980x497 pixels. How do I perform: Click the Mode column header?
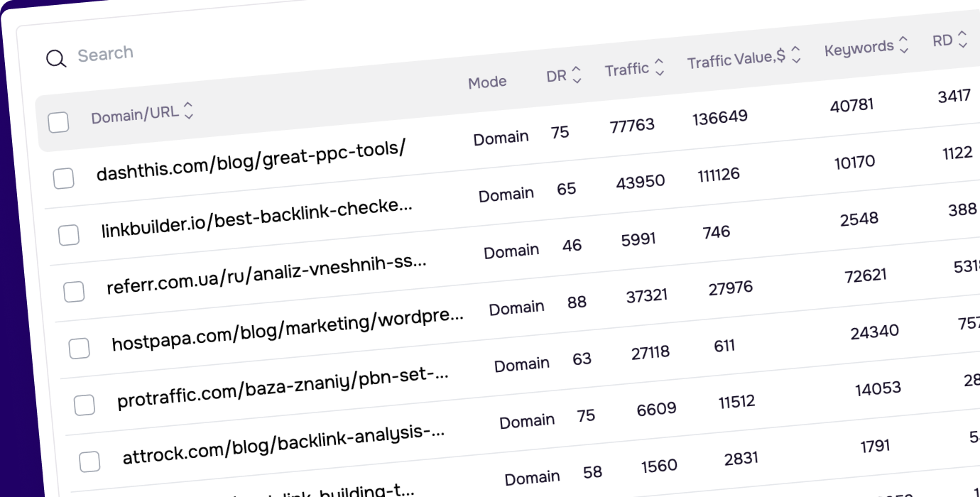pyautogui.click(x=487, y=82)
